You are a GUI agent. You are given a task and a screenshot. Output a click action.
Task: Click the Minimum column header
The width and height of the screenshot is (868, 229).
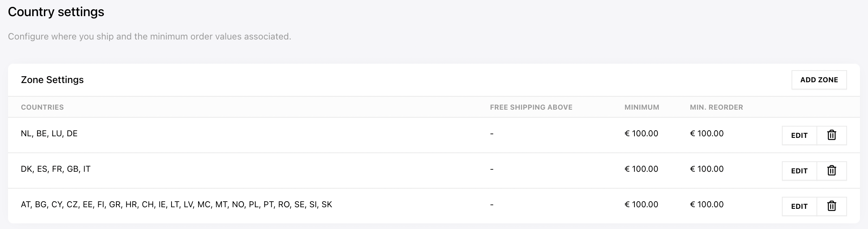(x=642, y=107)
